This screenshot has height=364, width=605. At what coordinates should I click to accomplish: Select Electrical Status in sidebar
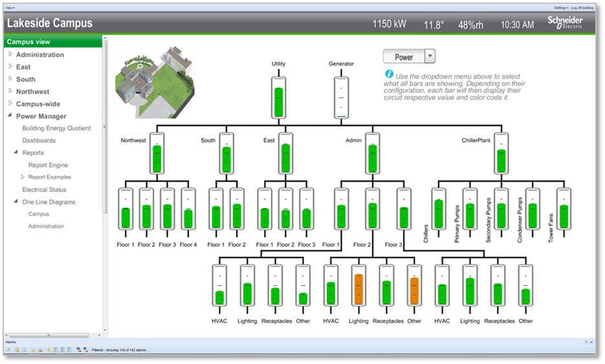44,189
